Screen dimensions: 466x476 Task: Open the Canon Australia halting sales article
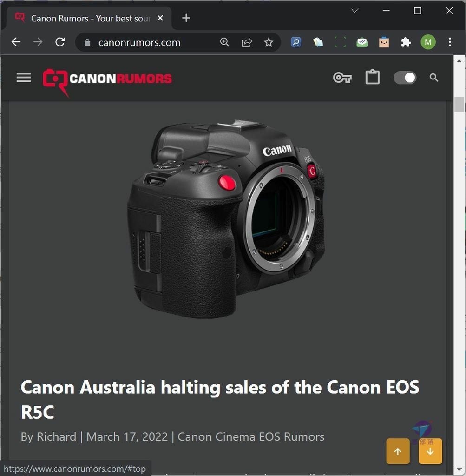tap(220, 399)
